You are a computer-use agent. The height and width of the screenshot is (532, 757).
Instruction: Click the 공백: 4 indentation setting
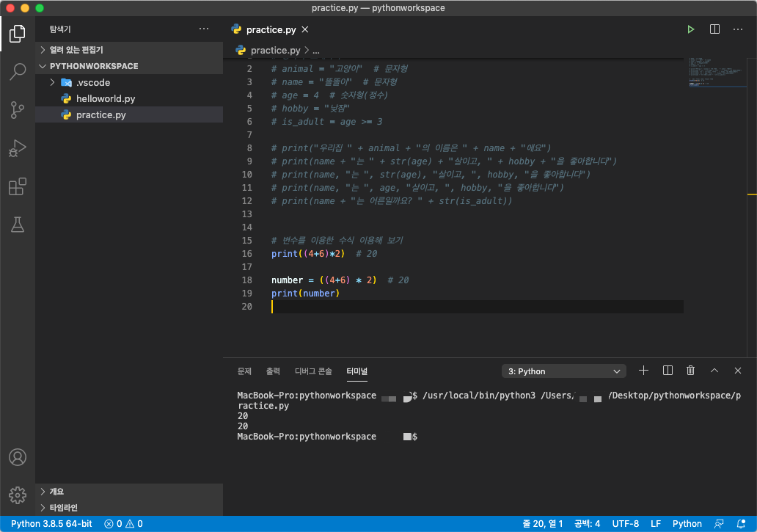click(x=587, y=524)
